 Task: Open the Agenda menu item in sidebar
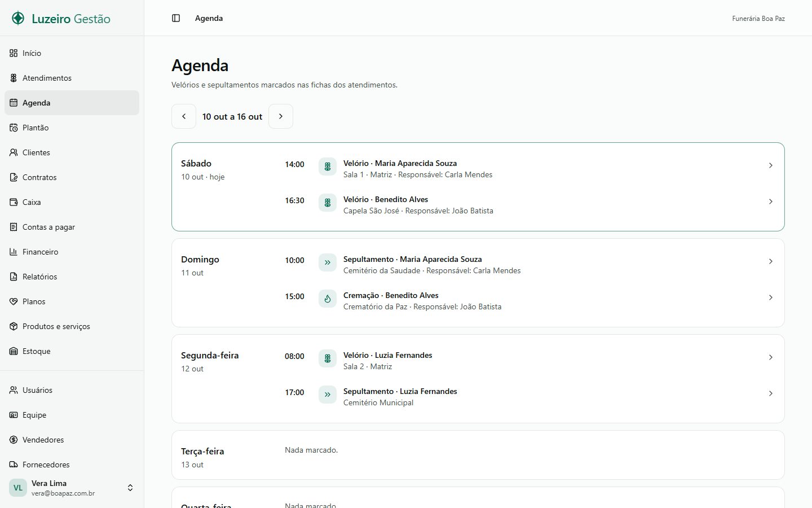click(72, 103)
